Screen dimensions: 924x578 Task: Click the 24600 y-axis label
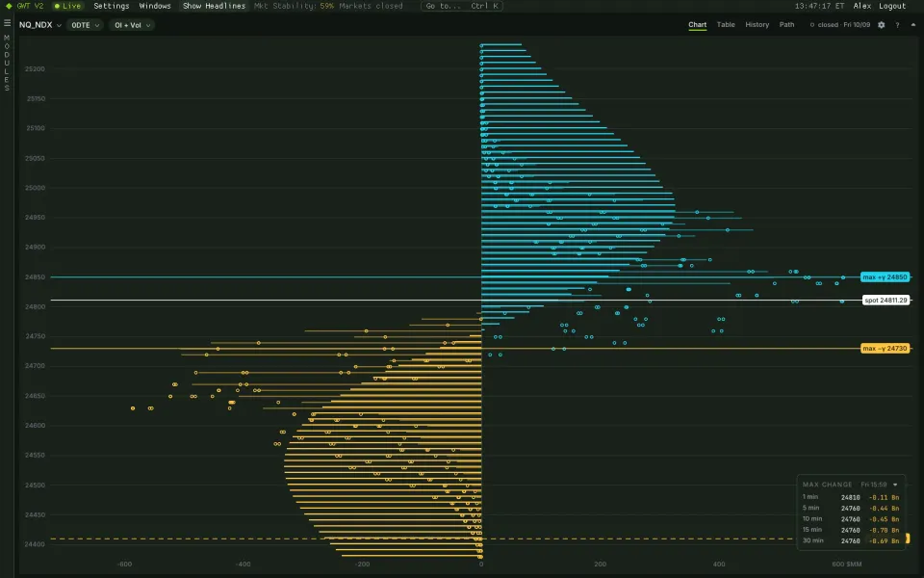click(x=35, y=425)
